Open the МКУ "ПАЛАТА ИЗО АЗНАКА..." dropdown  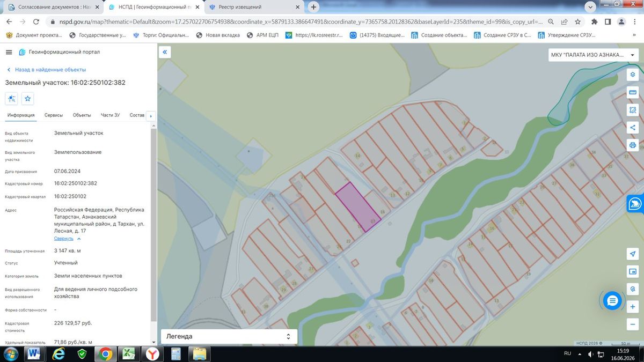point(593,55)
